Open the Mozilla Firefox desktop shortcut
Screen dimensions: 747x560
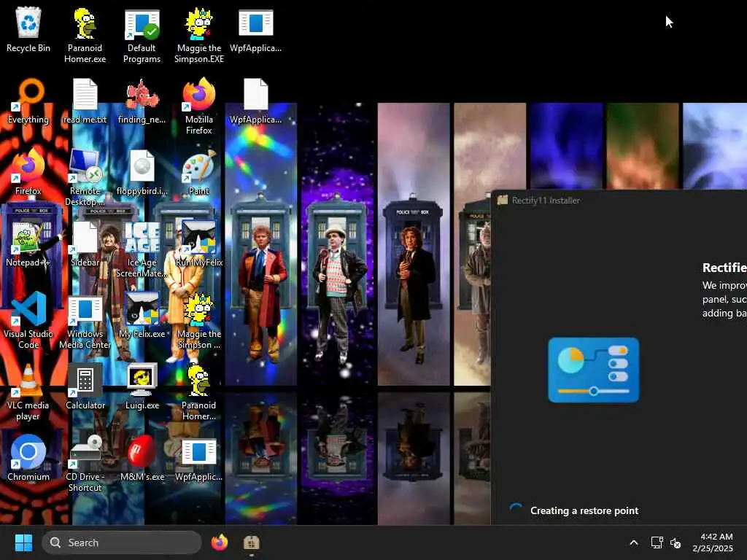pyautogui.click(x=198, y=106)
